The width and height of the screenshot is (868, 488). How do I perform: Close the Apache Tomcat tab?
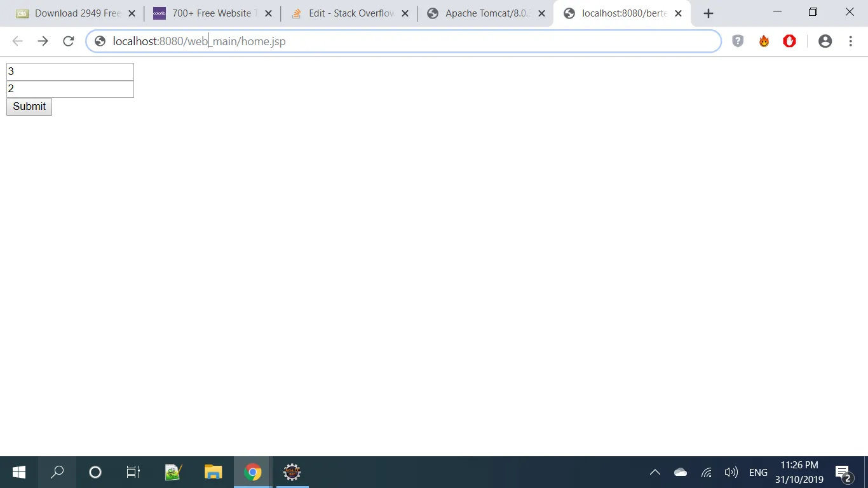(541, 13)
